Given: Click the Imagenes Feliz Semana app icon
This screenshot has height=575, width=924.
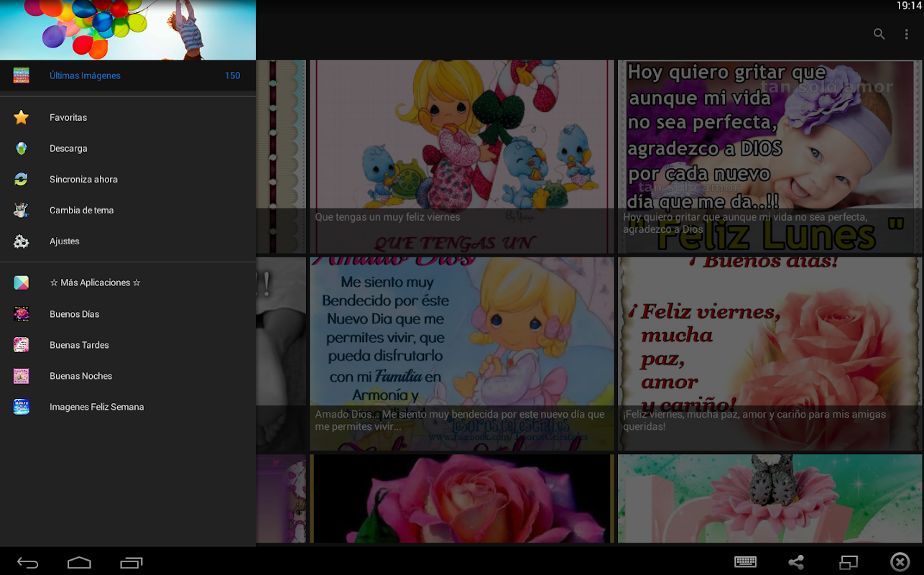Looking at the screenshot, I should [x=22, y=407].
